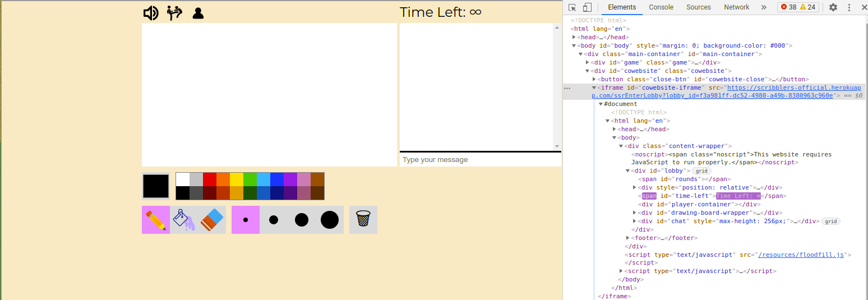The width and height of the screenshot is (868, 300).
Task: Click the kick player icon
Action: click(176, 13)
